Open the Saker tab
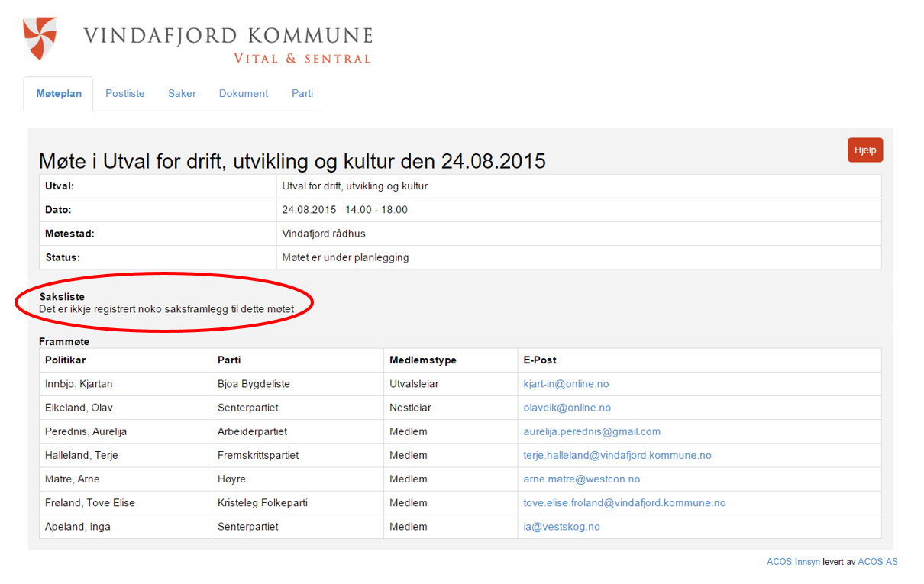 tap(182, 94)
